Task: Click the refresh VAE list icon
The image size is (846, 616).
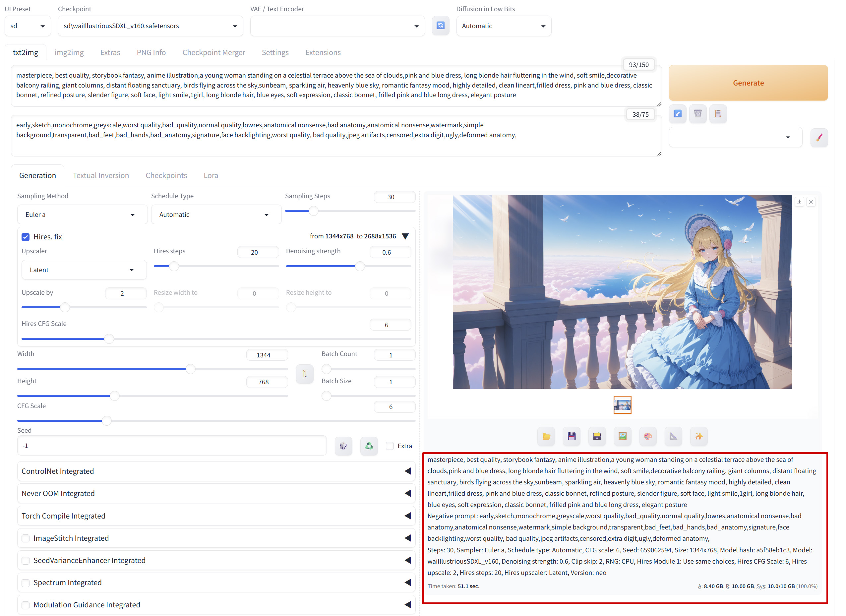Action: 440,26
